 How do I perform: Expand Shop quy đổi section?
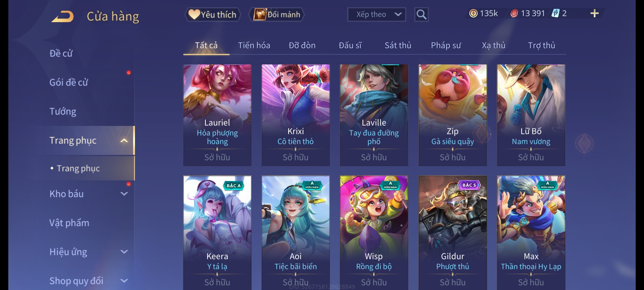click(124, 281)
